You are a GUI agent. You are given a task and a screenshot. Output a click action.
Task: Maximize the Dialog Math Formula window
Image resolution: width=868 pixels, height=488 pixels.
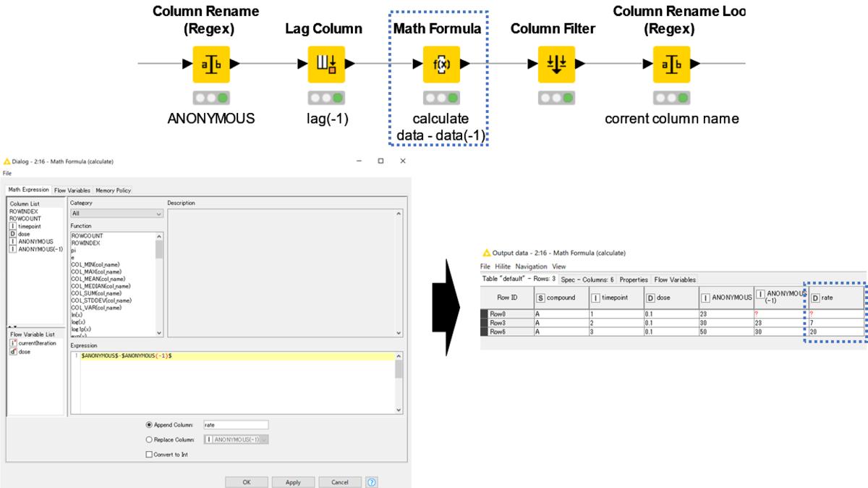point(380,161)
